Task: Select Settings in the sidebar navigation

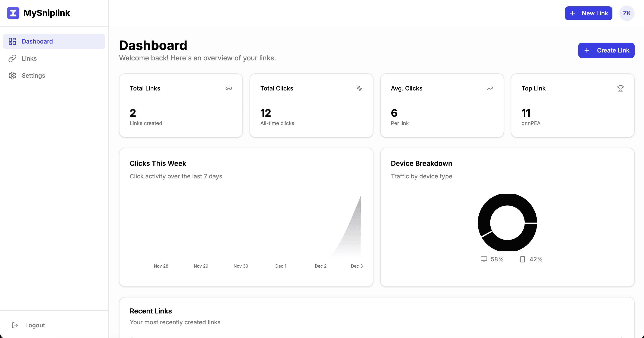Action: (33, 76)
